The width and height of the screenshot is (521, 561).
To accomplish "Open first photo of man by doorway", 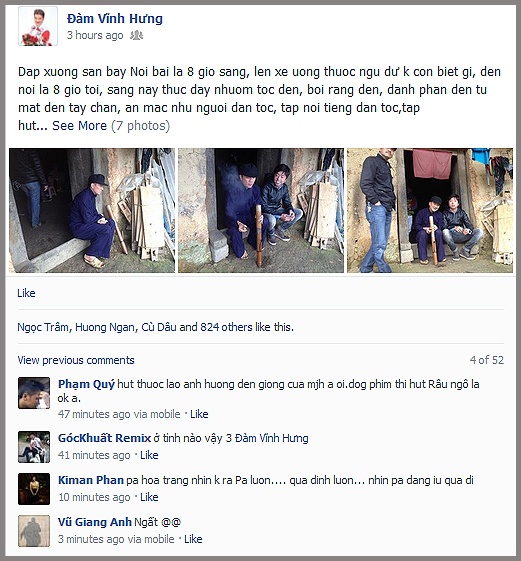I will point(92,210).
